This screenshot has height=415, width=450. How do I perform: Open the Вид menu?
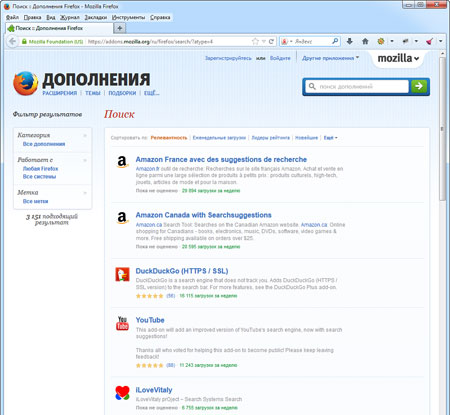[50, 17]
